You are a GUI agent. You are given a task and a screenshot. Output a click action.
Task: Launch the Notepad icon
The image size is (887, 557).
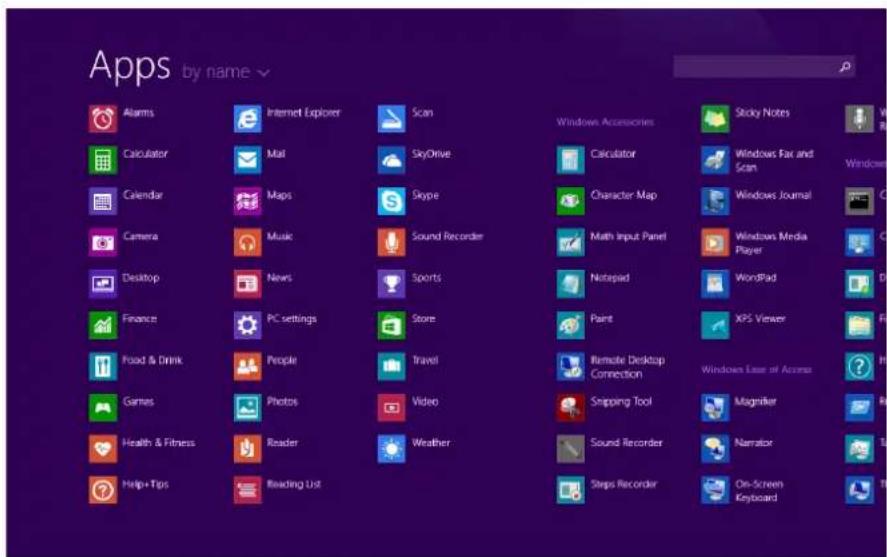pyautogui.click(x=570, y=284)
